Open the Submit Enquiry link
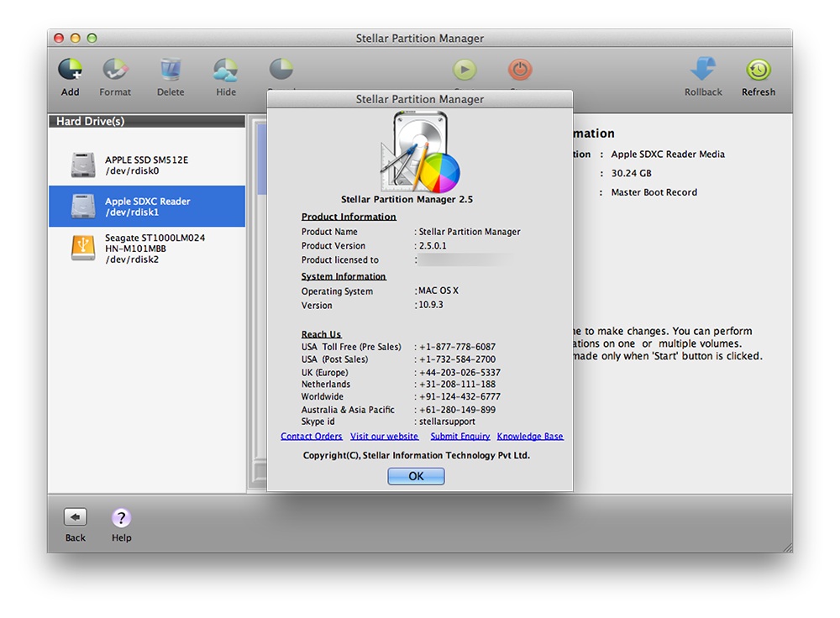The image size is (840, 618). pos(460,436)
